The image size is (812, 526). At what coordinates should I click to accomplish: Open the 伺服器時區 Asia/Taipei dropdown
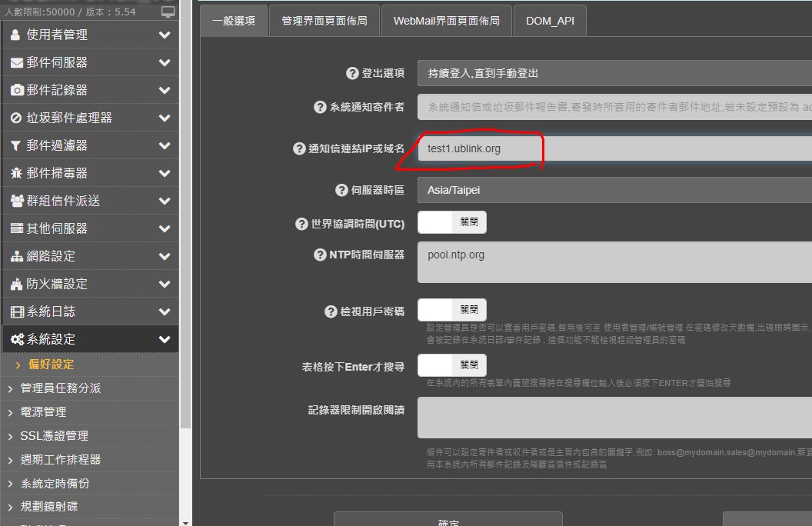coord(614,189)
